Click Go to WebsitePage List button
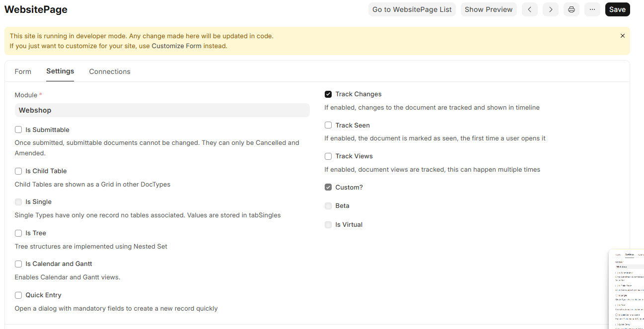The image size is (644, 329). point(412,9)
